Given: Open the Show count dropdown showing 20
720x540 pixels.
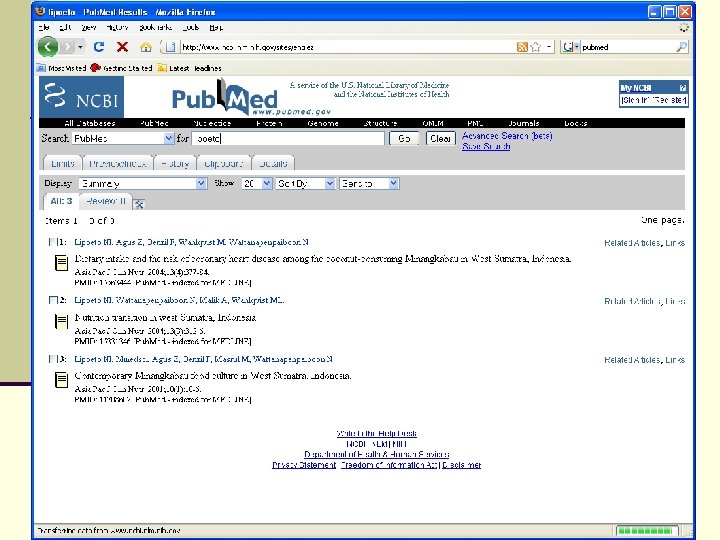Looking at the screenshot, I should (257, 184).
